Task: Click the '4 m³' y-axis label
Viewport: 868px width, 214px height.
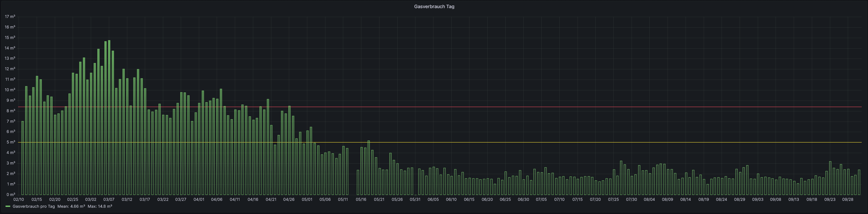Action: 11,152
